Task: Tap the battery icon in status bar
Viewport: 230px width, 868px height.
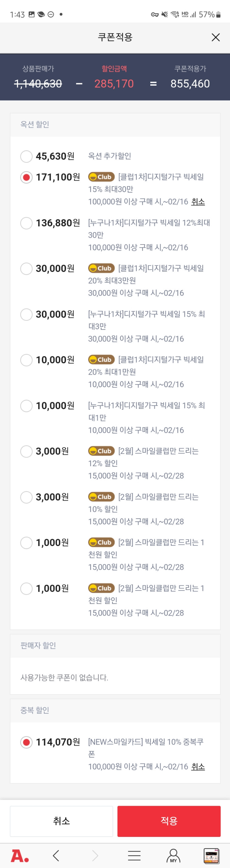Action: (218, 15)
